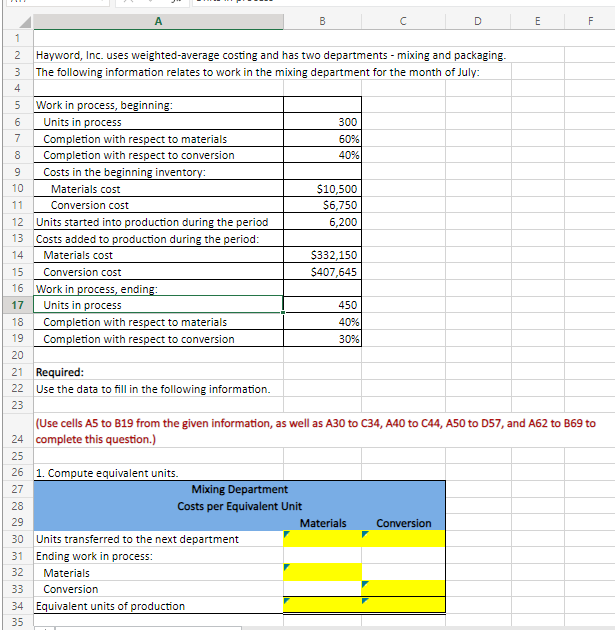Select row 17 header
The height and width of the screenshot is (630, 615).
coord(18,305)
